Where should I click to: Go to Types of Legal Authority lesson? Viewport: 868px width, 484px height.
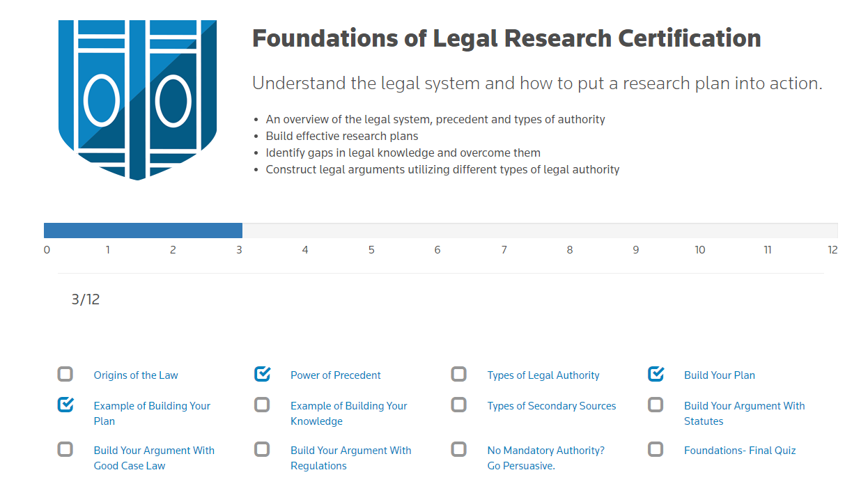(x=543, y=375)
